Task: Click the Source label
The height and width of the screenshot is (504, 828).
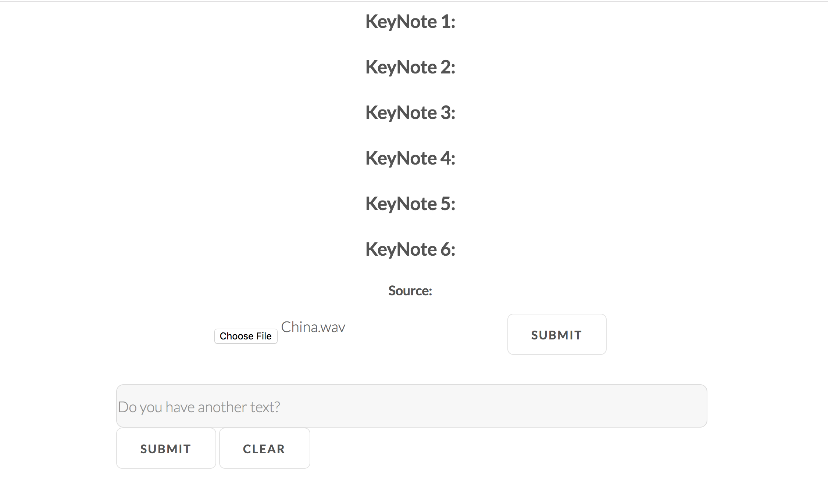Action: pyautogui.click(x=410, y=291)
